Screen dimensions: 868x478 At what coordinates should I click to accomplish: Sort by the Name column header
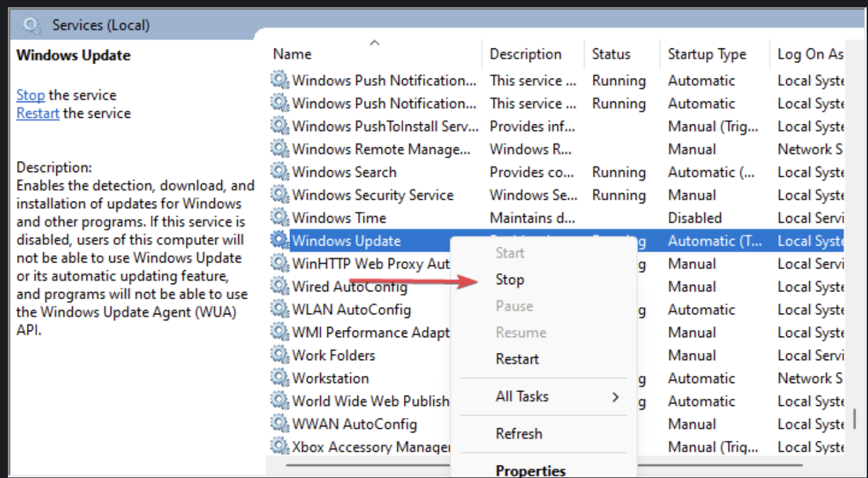tap(292, 54)
